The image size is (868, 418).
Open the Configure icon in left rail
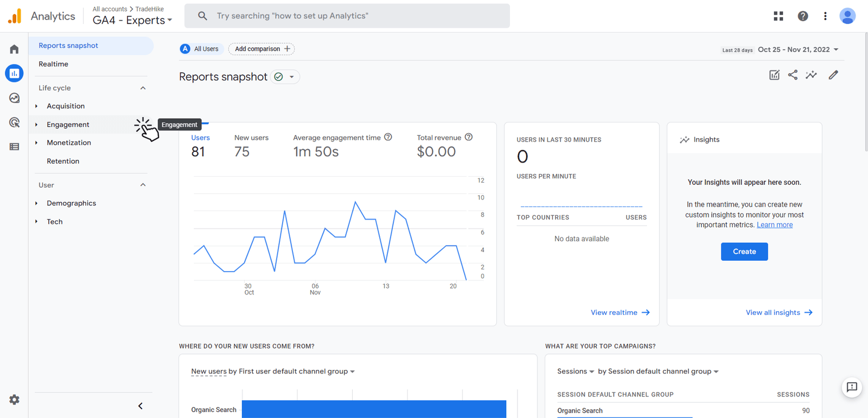coord(14,147)
